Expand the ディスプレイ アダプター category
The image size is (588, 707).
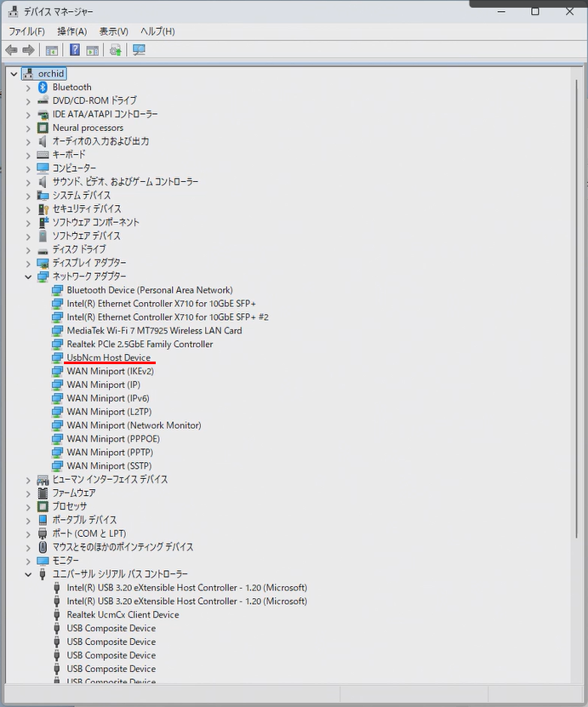click(x=28, y=263)
